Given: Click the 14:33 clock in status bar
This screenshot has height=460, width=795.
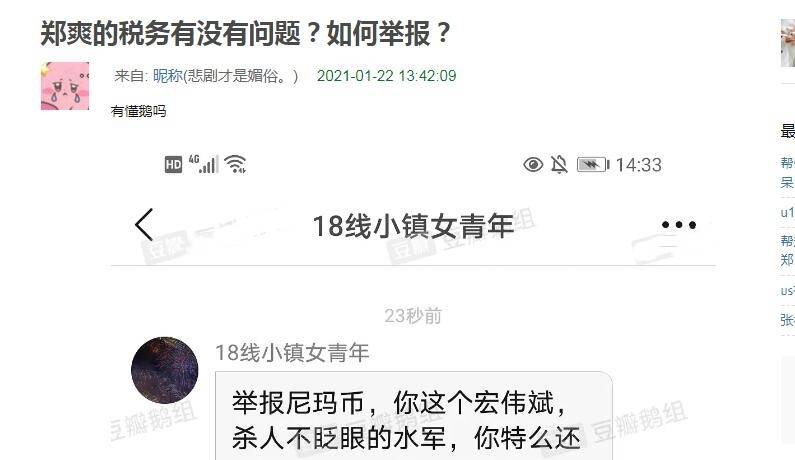Looking at the screenshot, I should pos(639,165).
